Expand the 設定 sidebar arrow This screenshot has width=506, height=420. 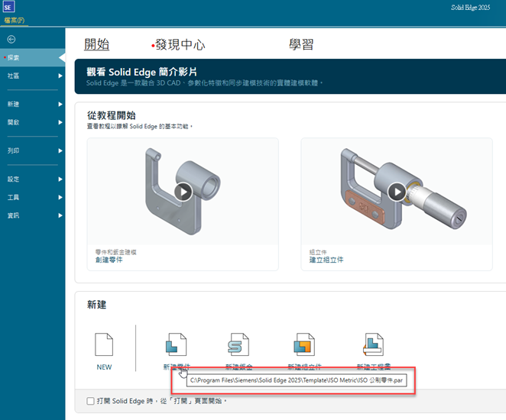(x=60, y=179)
